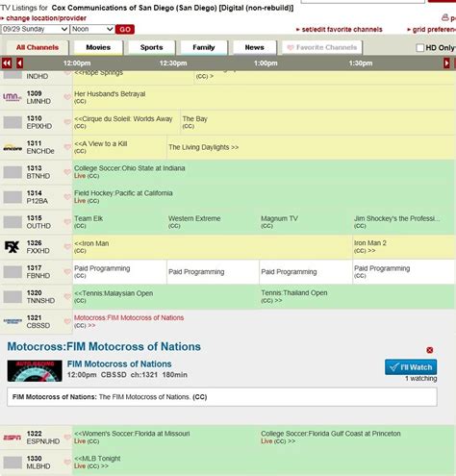Open Jim Shockey's the Professionals listing
Viewport: 456px width, 476px height.
point(397,218)
